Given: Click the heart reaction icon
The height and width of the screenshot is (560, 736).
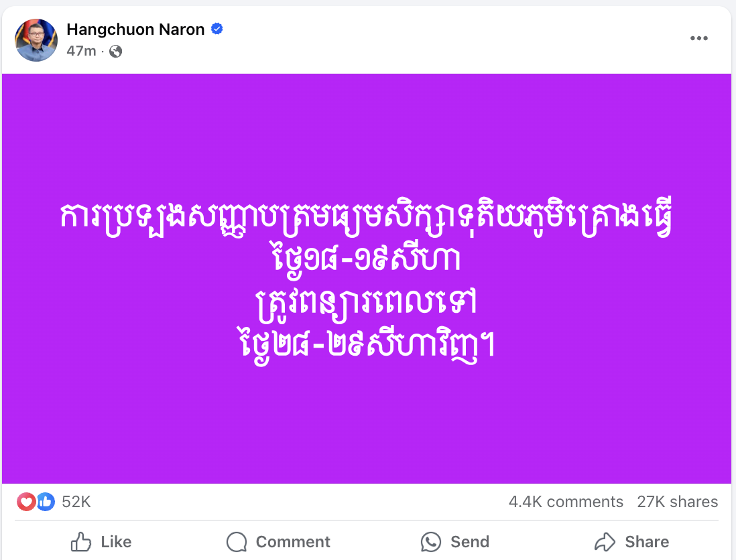Looking at the screenshot, I should (27, 502).
